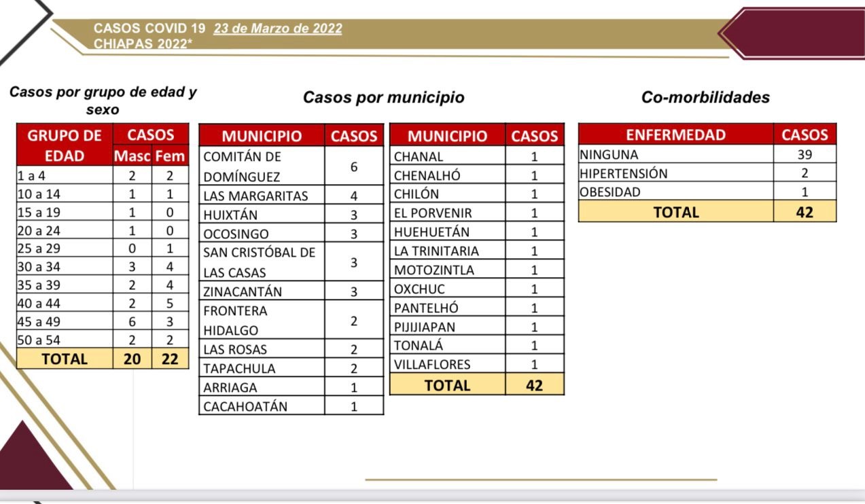The width and height of the screenshot is (865, 504).
Task: Select the '15 a 19' age group cell
Action: (65, 212)
